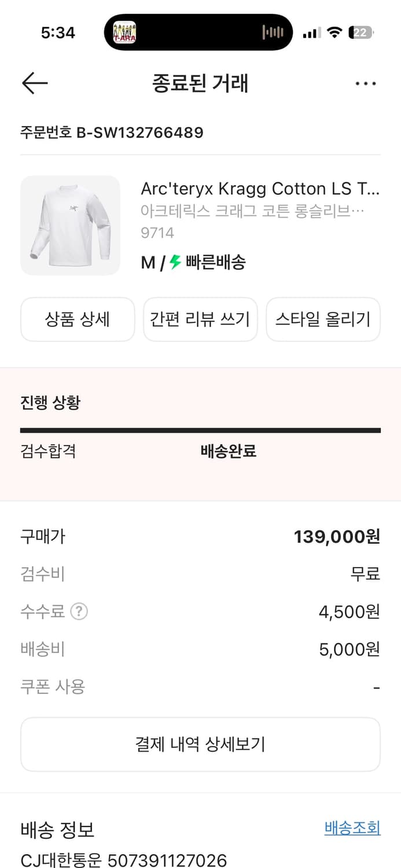
Task: Tap 간편 리뷰 쓰기 to write review
Action: tap(200, 319)
